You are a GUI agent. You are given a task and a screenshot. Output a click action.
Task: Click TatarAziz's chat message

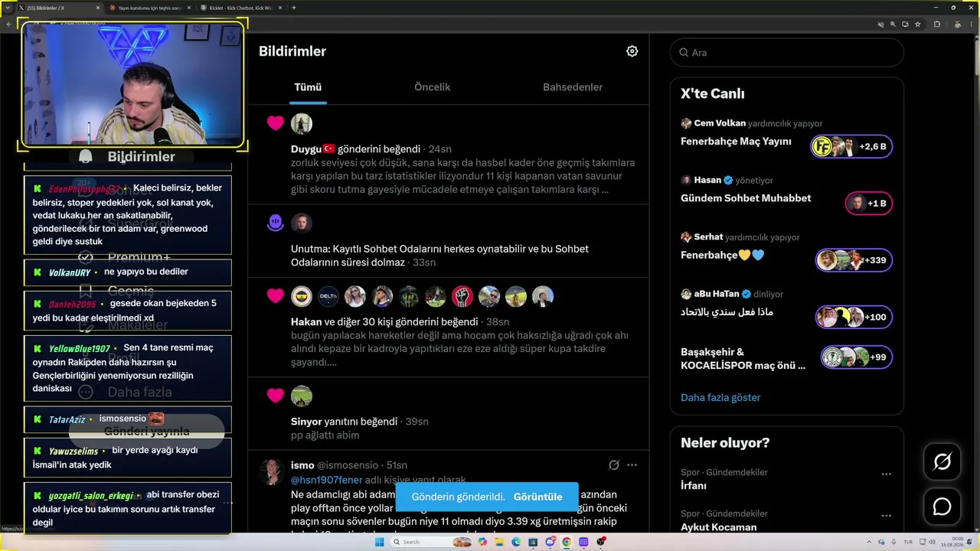pos(128,419)
